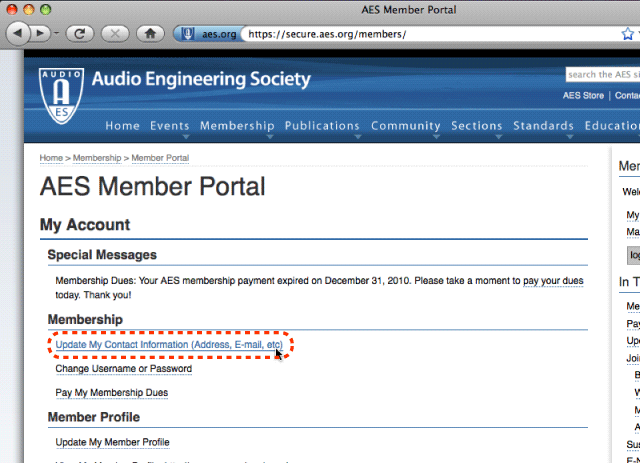Open the Home navigation item
The image size is (640, 463).
click(x=122, y=126)
